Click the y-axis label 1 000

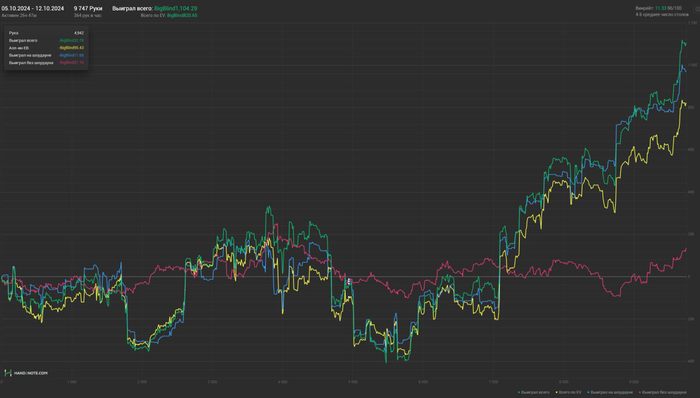692,65
